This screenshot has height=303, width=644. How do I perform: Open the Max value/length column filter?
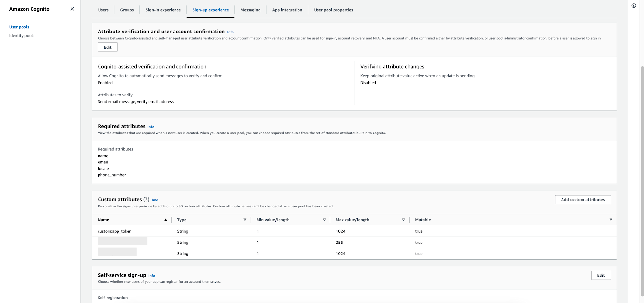[403, 220]
